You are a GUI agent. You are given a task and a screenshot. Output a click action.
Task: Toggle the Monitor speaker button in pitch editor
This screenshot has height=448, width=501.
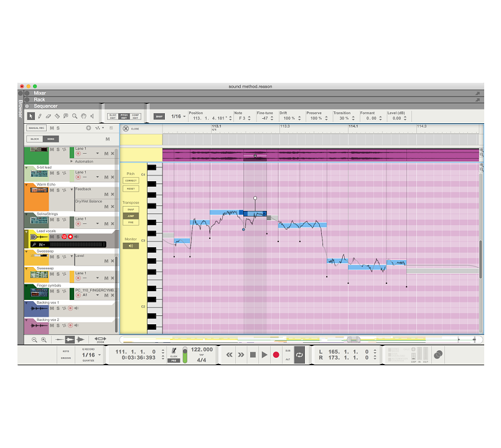(x=131, y=246)
